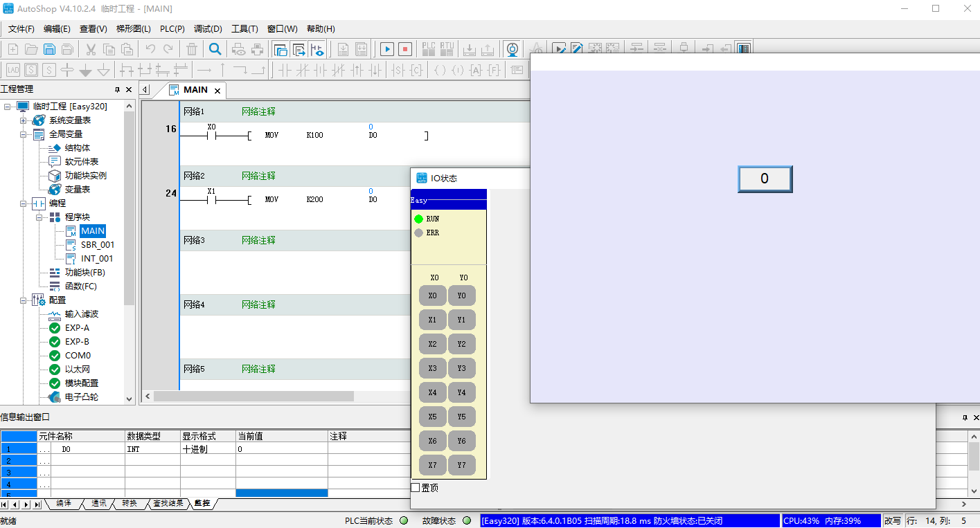Viewport: 980px width, 528px height.
Task: Toggle input X0 in IO状态 panel
Action: pos(432,295)
